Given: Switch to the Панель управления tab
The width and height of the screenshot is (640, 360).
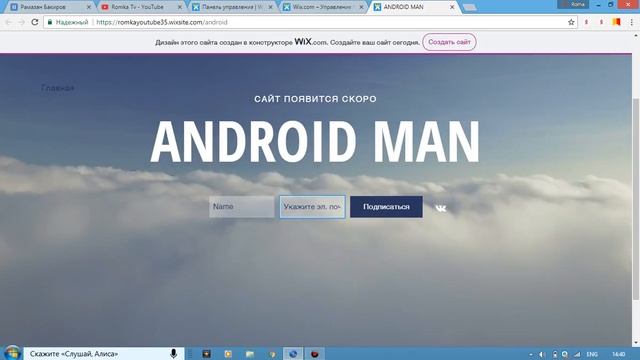Looking at the screenshot, I should [x=232, y=7].
